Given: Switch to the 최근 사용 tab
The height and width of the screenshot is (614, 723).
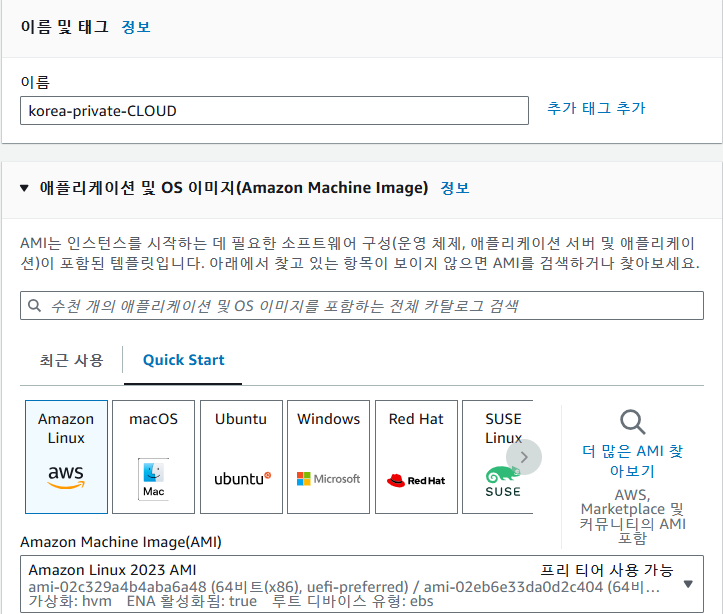Looking at the screenshot, I should (71, 360).
